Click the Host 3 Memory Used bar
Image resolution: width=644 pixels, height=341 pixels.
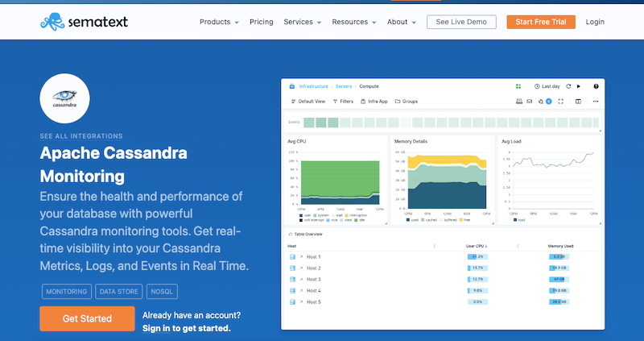(x=559, y=279)
